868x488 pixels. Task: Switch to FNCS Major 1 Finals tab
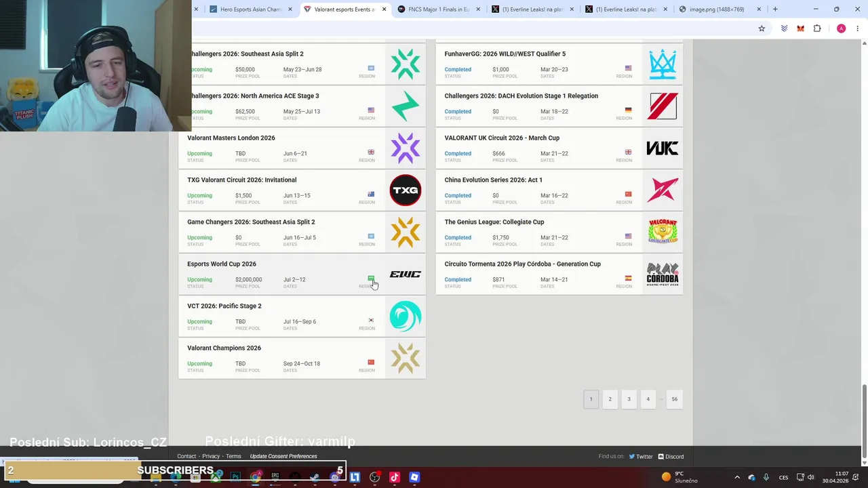tap(438, 9)
